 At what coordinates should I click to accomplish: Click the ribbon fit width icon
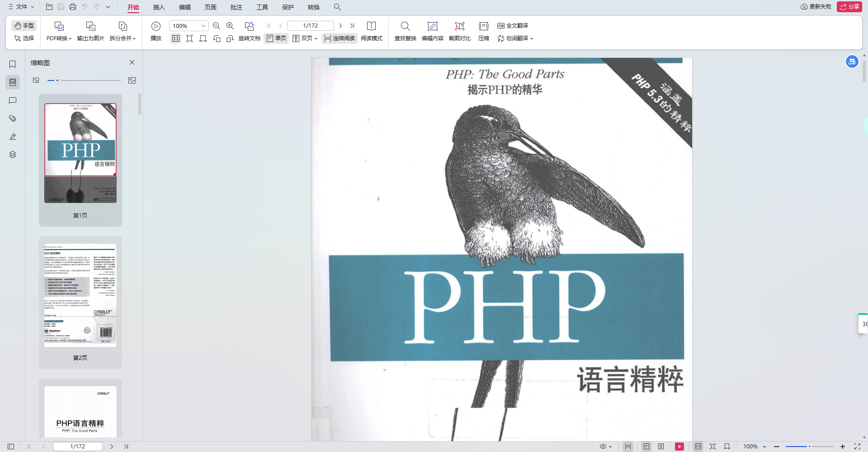(203, 38)
